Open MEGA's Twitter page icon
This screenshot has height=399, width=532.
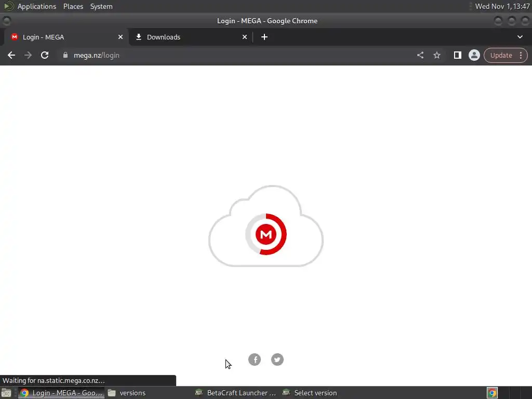[x=277, y=360]
